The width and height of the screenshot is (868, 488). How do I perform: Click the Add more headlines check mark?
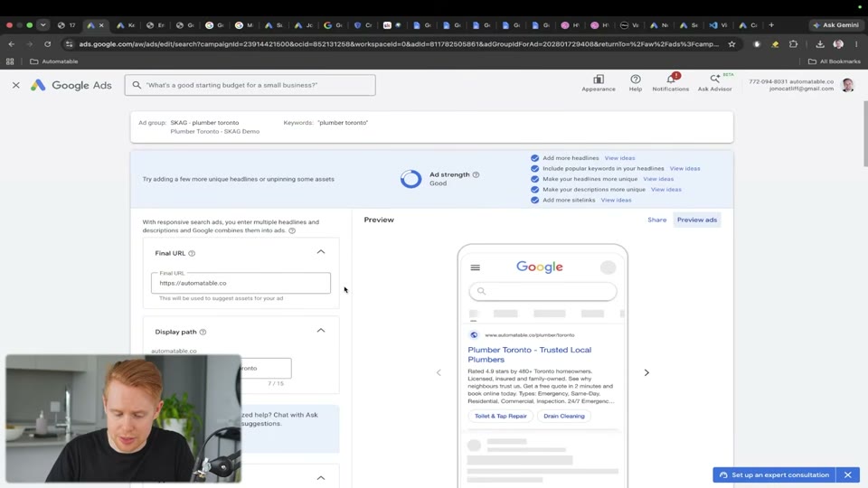coord(534,158)
